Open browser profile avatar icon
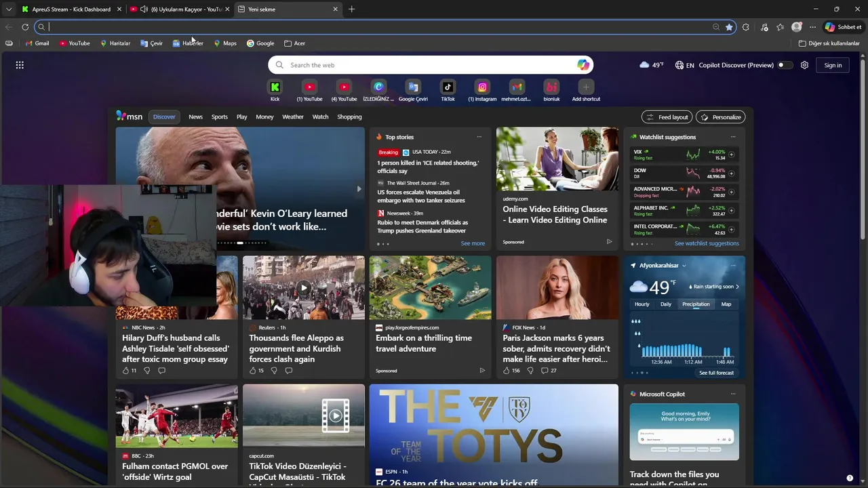Screen dimensions: 868x488 point(797,27)
